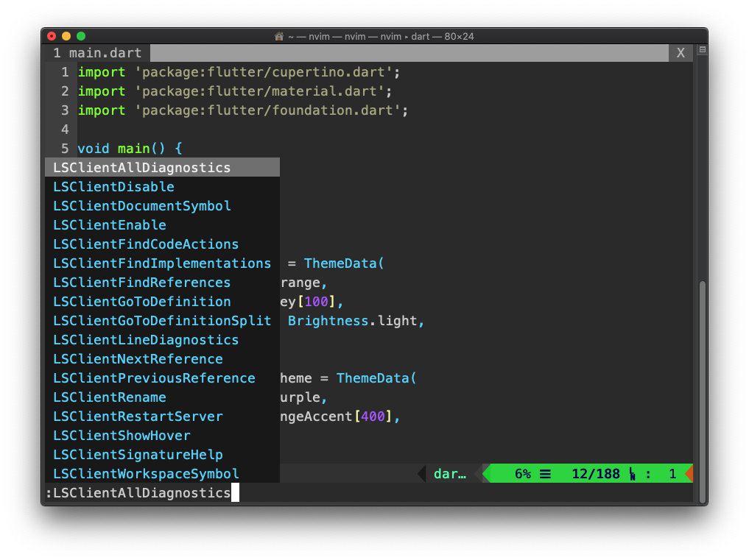Click the 12/188 line counter in statusline

click(596, 474)
